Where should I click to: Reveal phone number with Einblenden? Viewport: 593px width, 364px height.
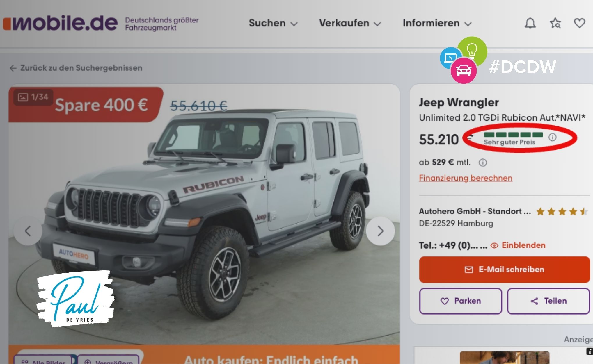click(x=518, y=245)
